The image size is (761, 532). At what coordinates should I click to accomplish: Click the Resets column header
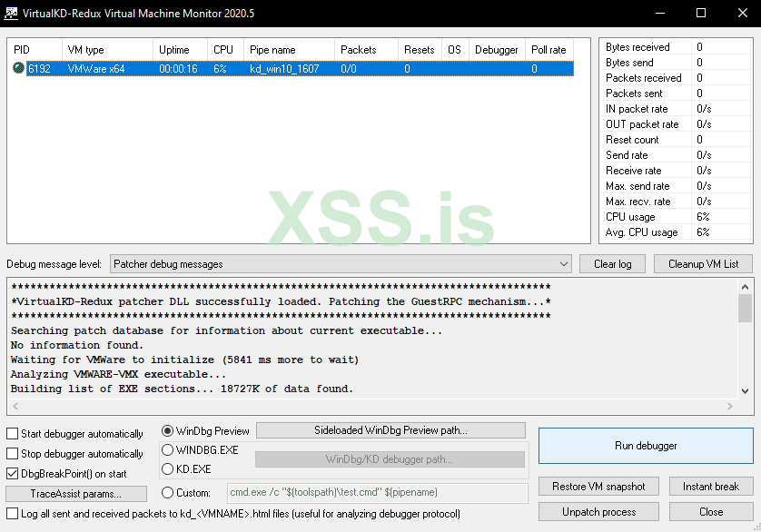click(x=420, y=50)
